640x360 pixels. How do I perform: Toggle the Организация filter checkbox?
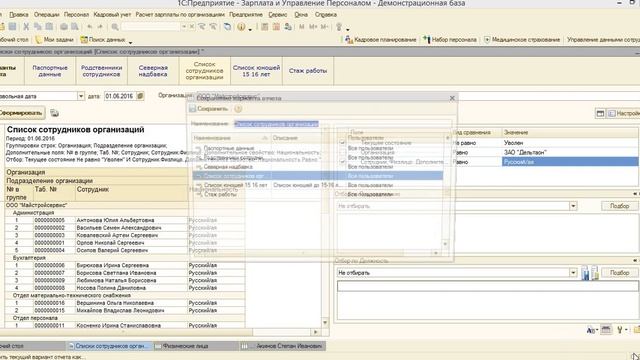coord(342,152)
